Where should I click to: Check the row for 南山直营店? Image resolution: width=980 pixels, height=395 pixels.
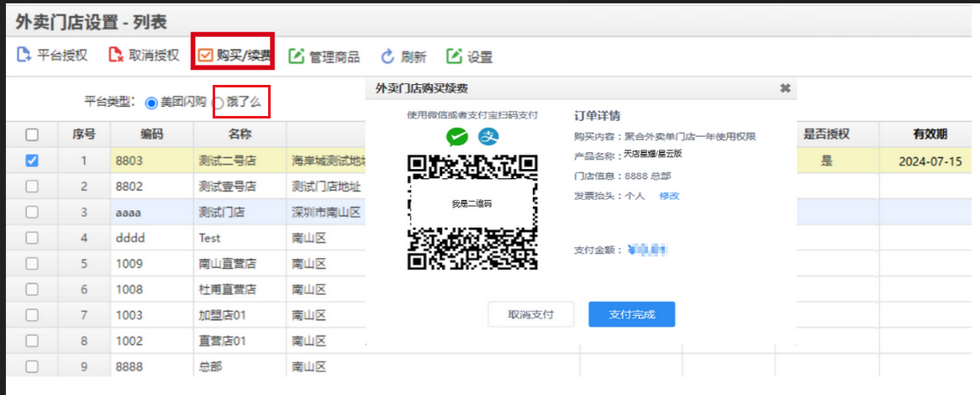32,264
